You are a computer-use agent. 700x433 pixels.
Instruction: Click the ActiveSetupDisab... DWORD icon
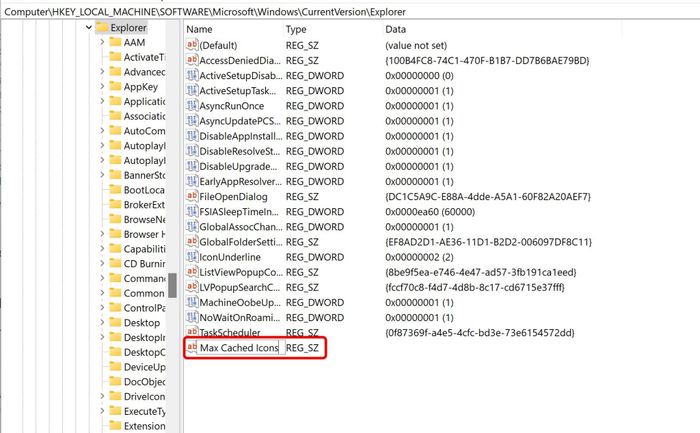192,75
